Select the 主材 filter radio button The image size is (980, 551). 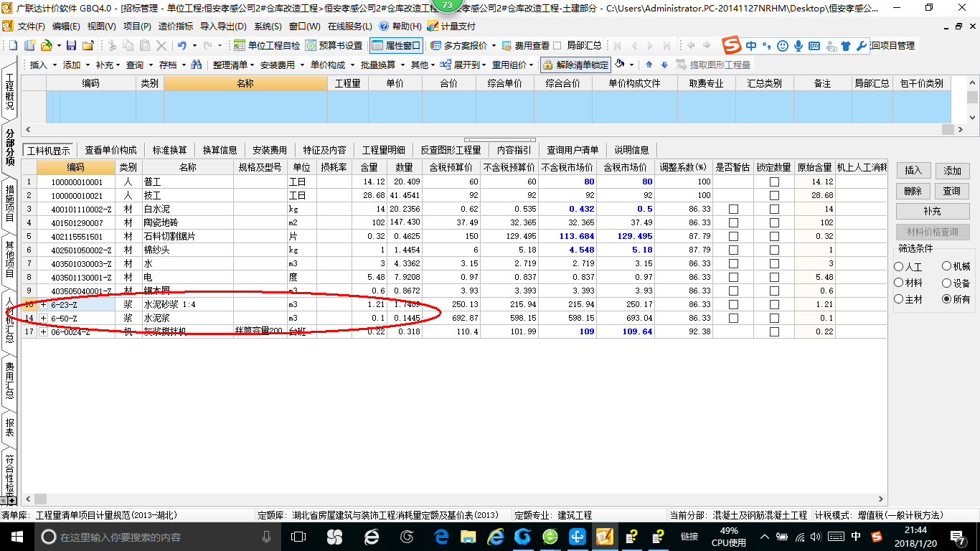pos(899,299)
